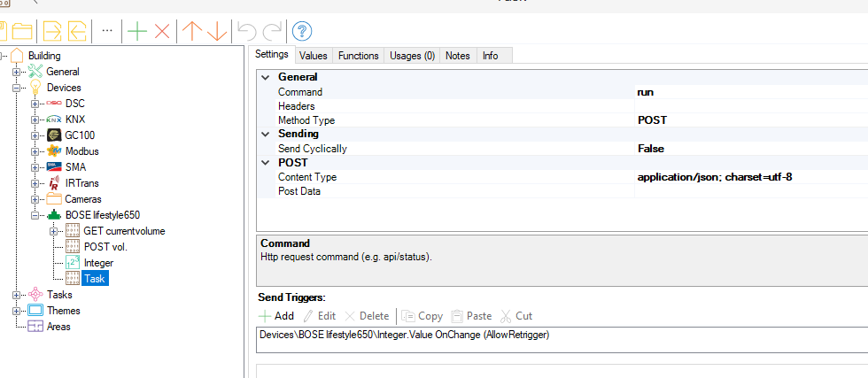Viewport: 868px width, 378px height.
Task: Collapse the General property section
Action: tap(266, 77)
